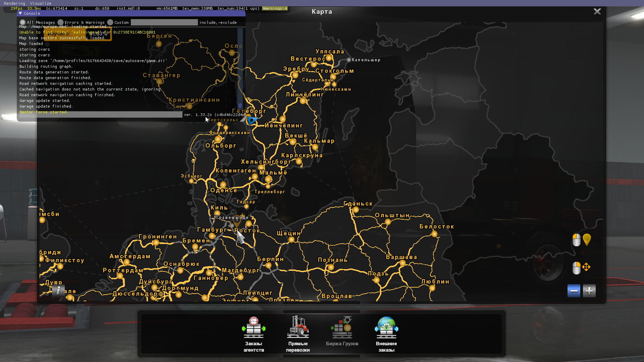Screen dimensions: 644x362
Task: Click the Линчёпинг city marker
Action: click(x=303, y=101)
